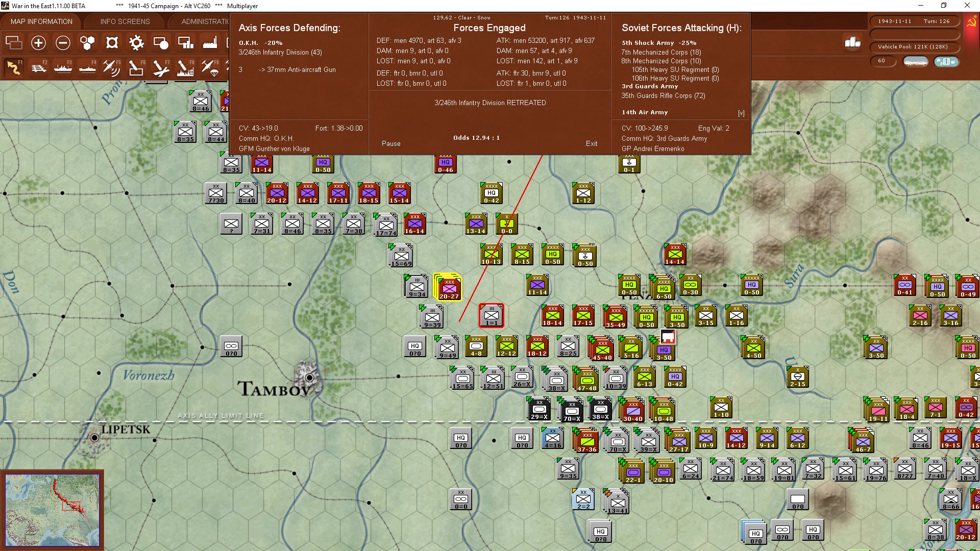Select the 0-46 Soviet HQ counter

pyautogui.click(x=445, y=164)
